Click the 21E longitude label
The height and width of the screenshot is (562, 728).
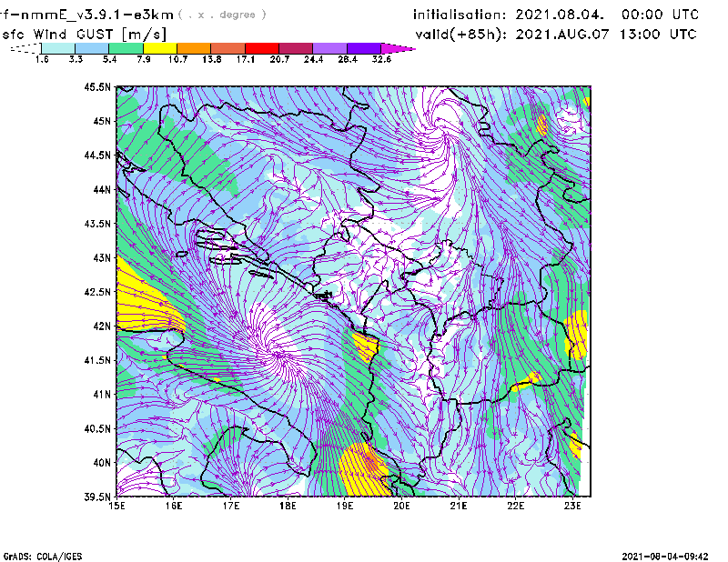point(459,506)
